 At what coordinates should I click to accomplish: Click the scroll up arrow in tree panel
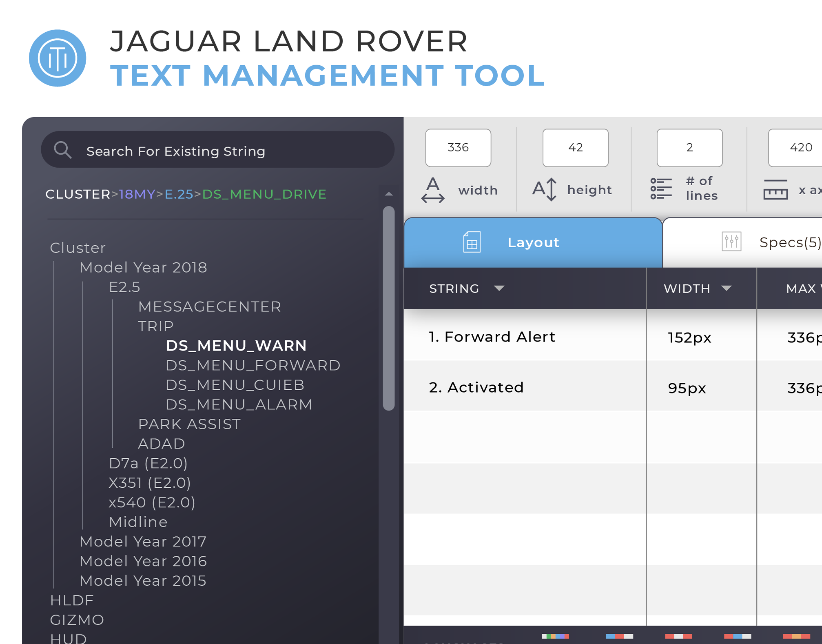[x=389, y=194]
